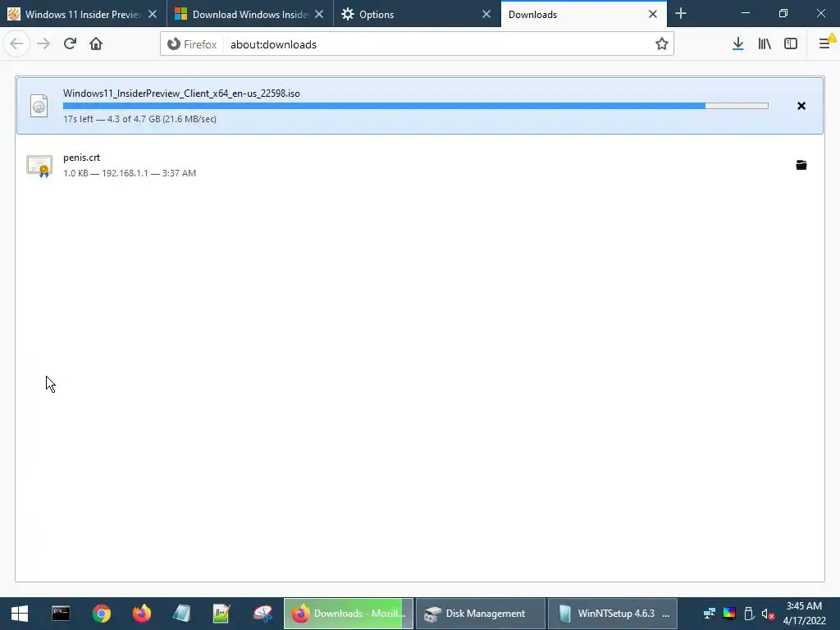Close the Downloads tab
The width and height of the screenshot is (840, 630).
[653, 14]
